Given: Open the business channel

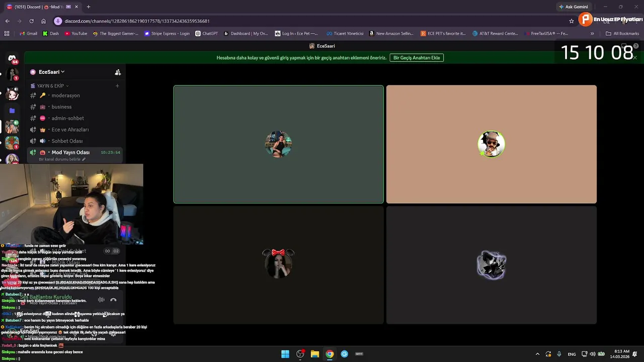Looking at the screenshot, I should [74, 107].
